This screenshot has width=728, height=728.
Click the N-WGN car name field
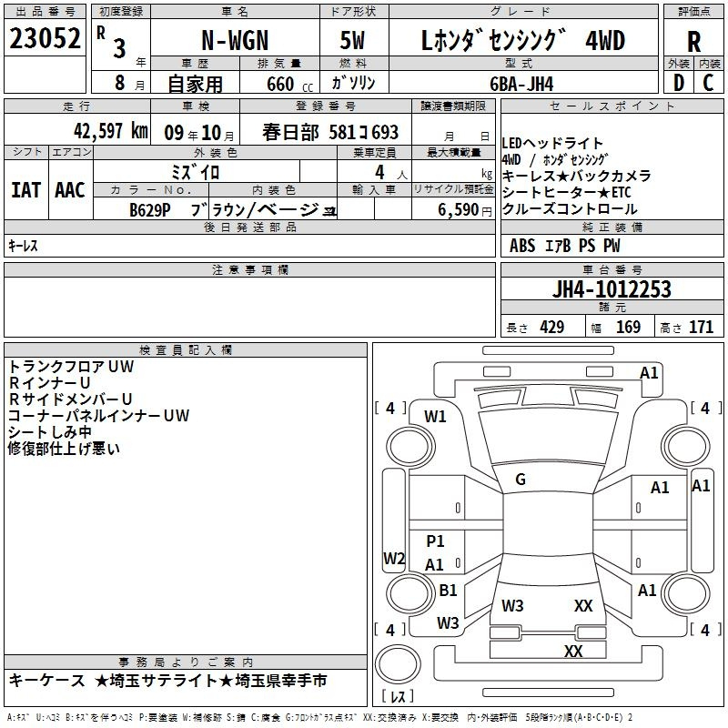[234, 40]
